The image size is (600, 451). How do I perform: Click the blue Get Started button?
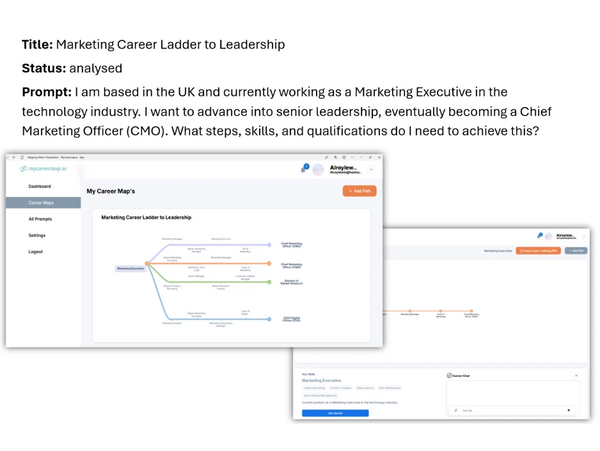[335, 413]
